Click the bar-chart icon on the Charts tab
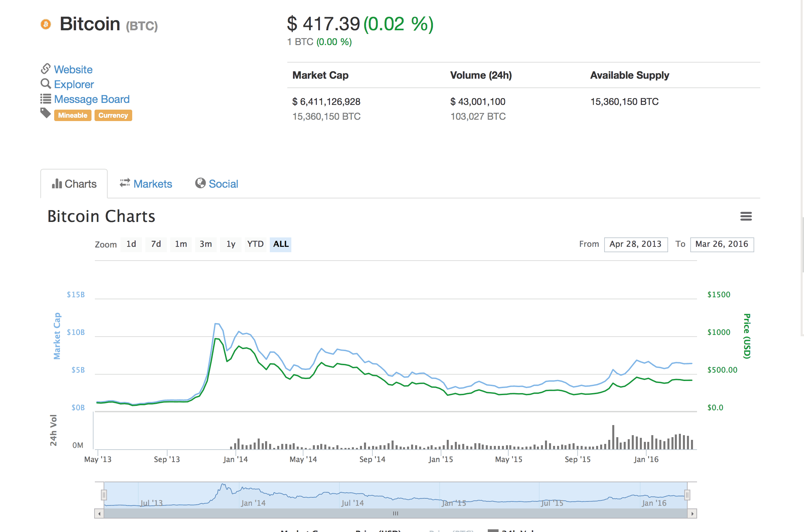This screenshot has height=532, width=804. [x=57, y=184]
